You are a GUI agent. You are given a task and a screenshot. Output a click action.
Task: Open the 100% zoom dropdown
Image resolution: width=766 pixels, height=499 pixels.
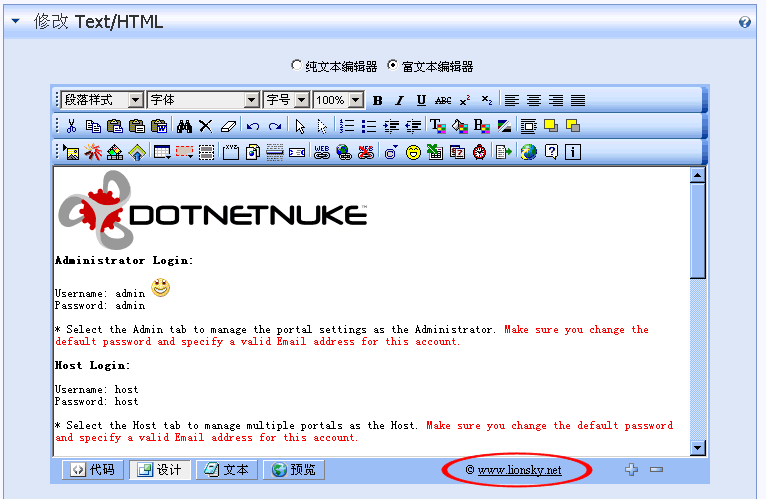pyautogui.click(x=339, y=100)
